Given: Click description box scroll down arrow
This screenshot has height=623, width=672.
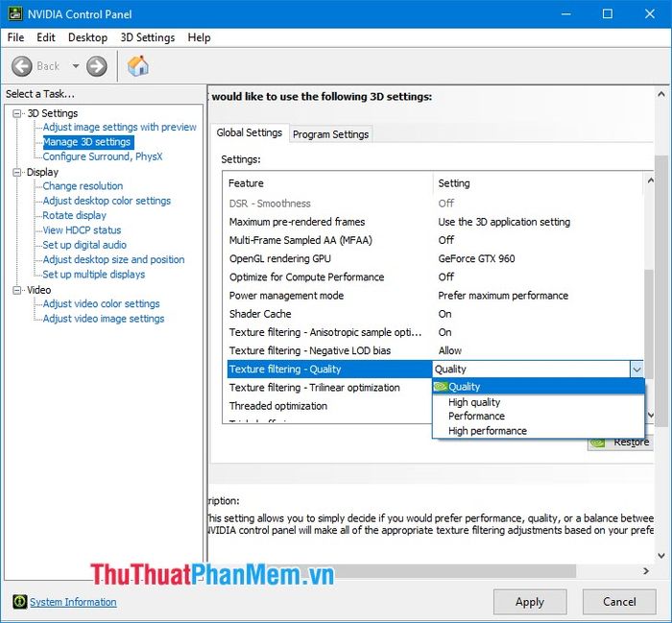Looking at the screenshot, I should click(661, 556).
